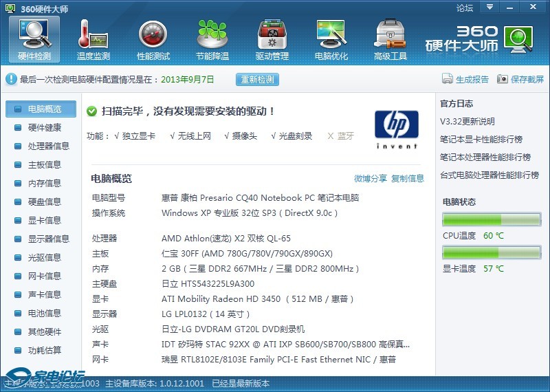Open 电池信息 battery info section
Viewport: 550px width, 392px height.
coord(44,313)
